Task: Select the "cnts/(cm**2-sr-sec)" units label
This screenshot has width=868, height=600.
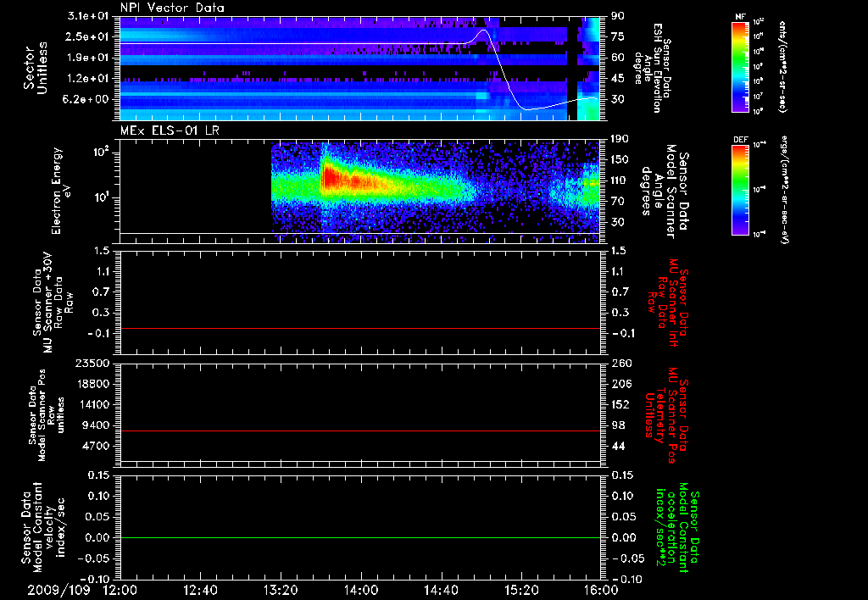Action: (782, 66)
